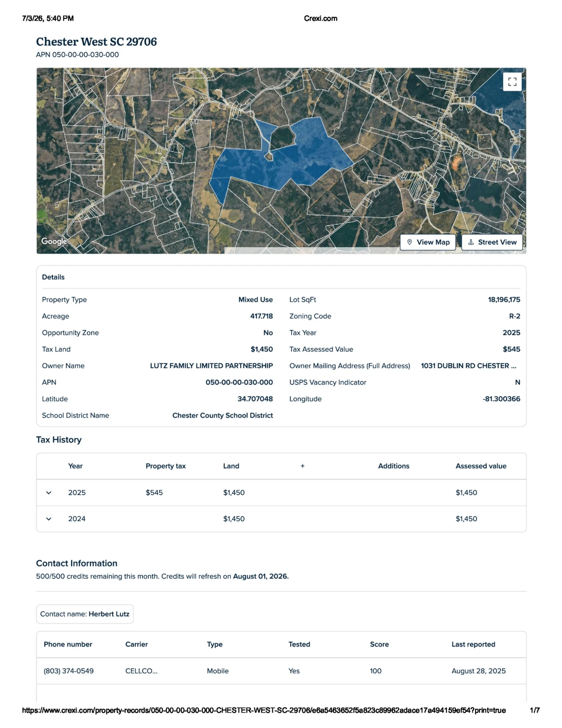The width and height of the screenshot is (562, 728).
Task: Click the Acreage value 417.718
Action: coord(261,316)
